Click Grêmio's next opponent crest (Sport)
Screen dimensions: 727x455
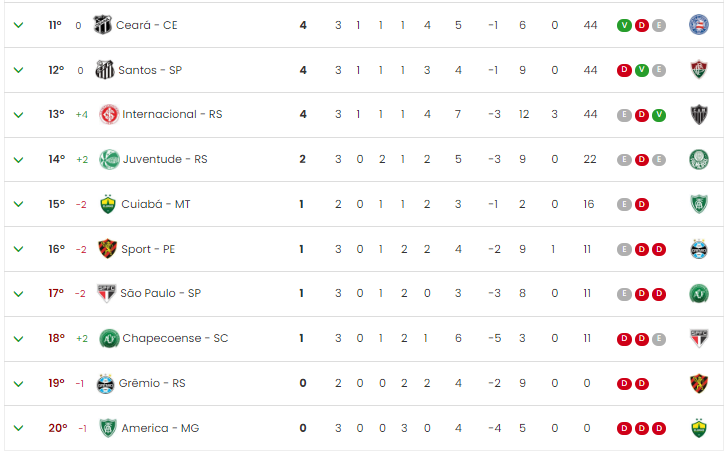pos(699,384)
